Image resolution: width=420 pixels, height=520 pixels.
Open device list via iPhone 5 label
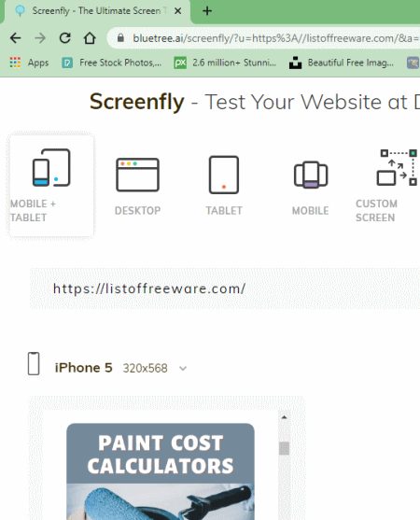pyautogui.click(x=84, y=368)
